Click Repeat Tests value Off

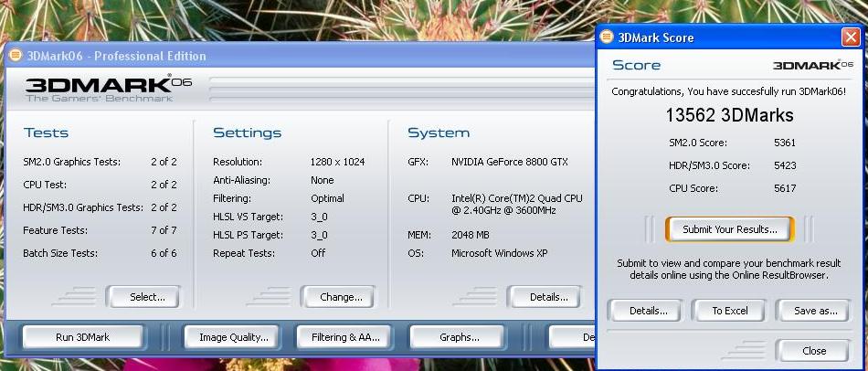click(318, 253)
